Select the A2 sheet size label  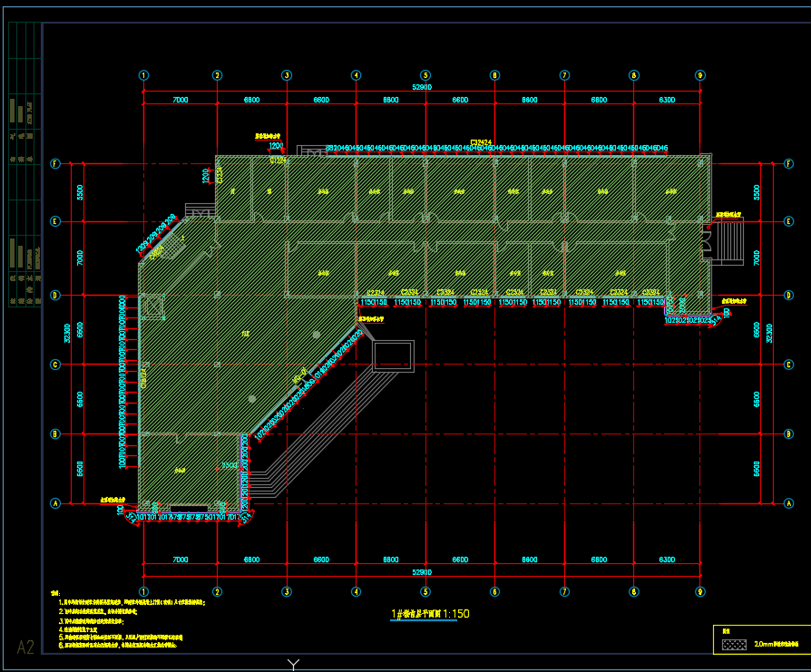pos(25,648)
